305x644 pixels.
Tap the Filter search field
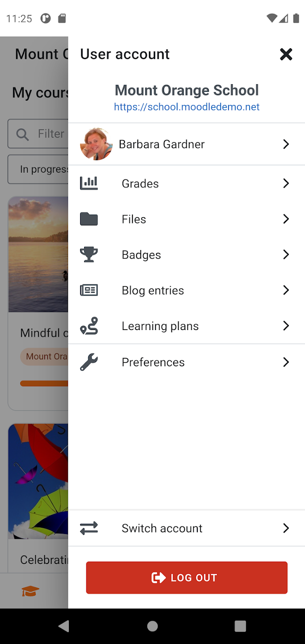[x=45, y=134]
